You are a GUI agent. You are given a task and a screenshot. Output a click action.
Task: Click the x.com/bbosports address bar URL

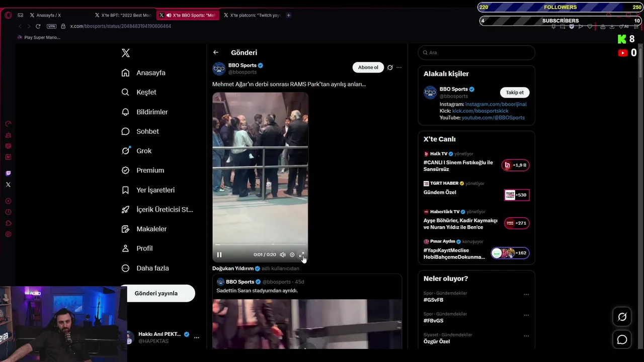(121, 26)
